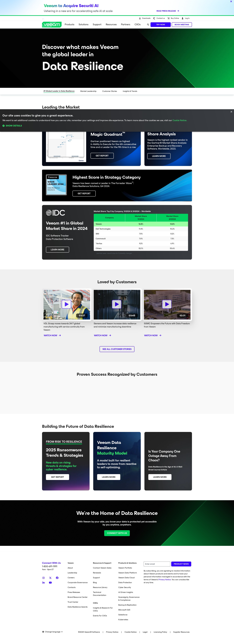
Task: Click CONNECT WITH US button
Action: [117, 533]
